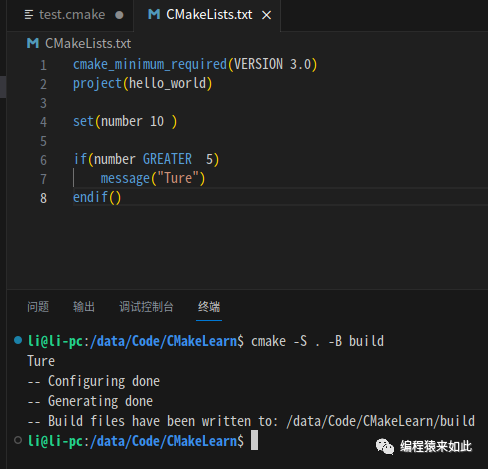Click the CMake M icon on CMakeLists.txt tab
Viewport: 488px width, 469px height.
[154, 14]
